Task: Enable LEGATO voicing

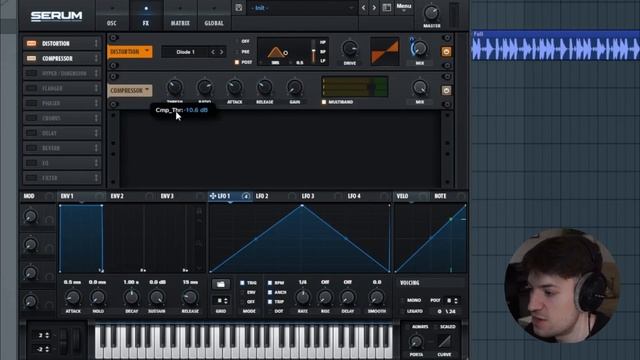Action: click(402, 311)
